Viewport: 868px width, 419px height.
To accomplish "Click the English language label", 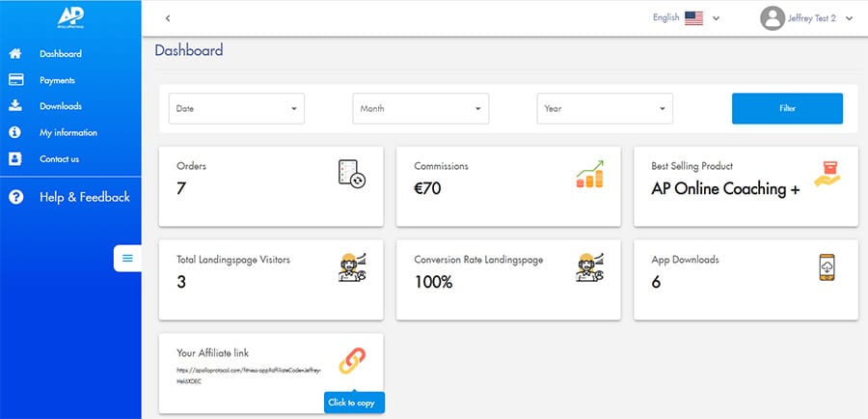I will tap(665, 17).
